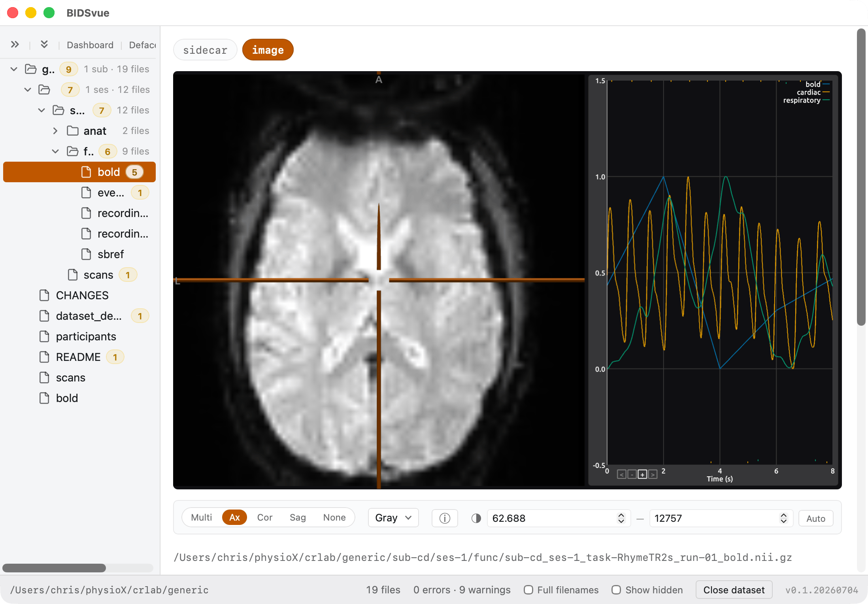Open the Deface tab
Viewport: 868px width, 604px height.
point(142,45)
